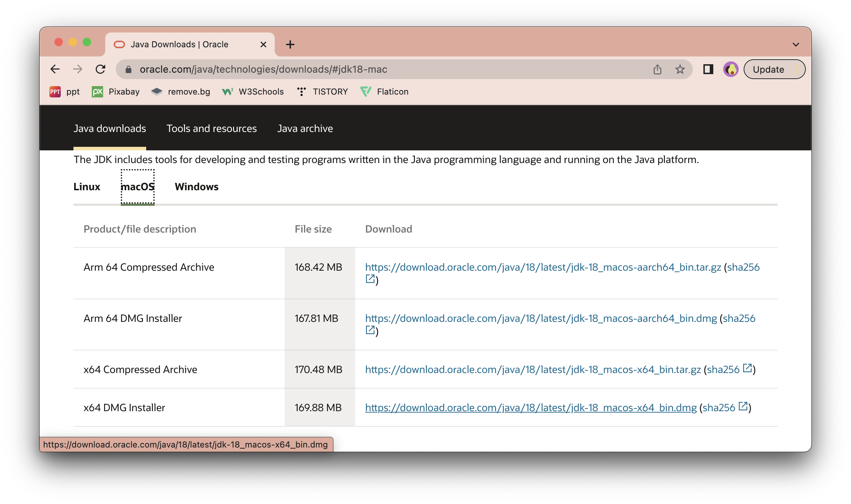Image resolution: width=851 pixels, height=504 pixels.
Task: Switch to the Linux tab
Action: pyautogui.click(x=87, y=187)
